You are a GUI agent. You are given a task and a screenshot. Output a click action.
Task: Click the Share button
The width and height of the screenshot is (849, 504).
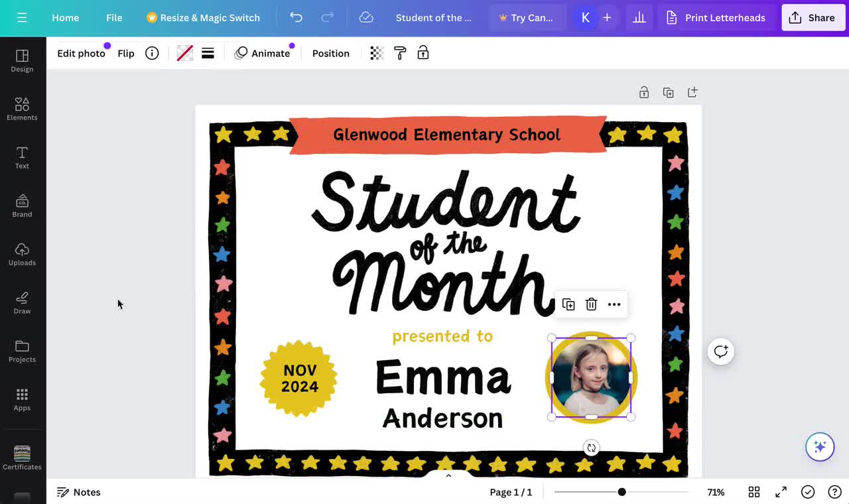tap(813, 18)
